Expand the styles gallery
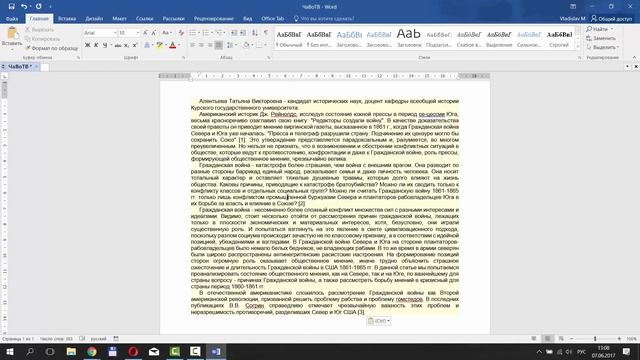The image size is (640, 360). (578, 46)
